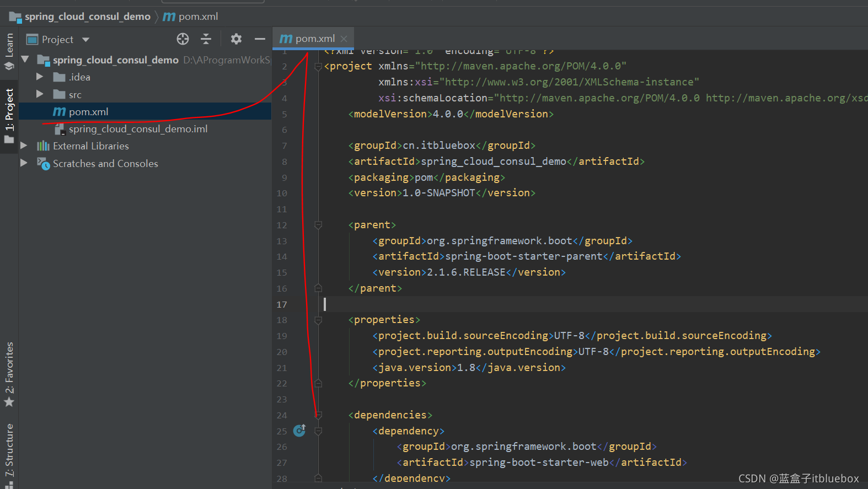Click the project.reporting.outputEncoding line

[x=596, y=352]
